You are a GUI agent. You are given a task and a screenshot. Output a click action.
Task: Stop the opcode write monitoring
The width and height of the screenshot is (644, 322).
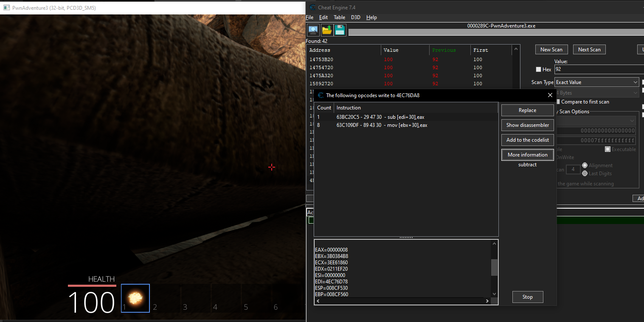tap(528, 297)
